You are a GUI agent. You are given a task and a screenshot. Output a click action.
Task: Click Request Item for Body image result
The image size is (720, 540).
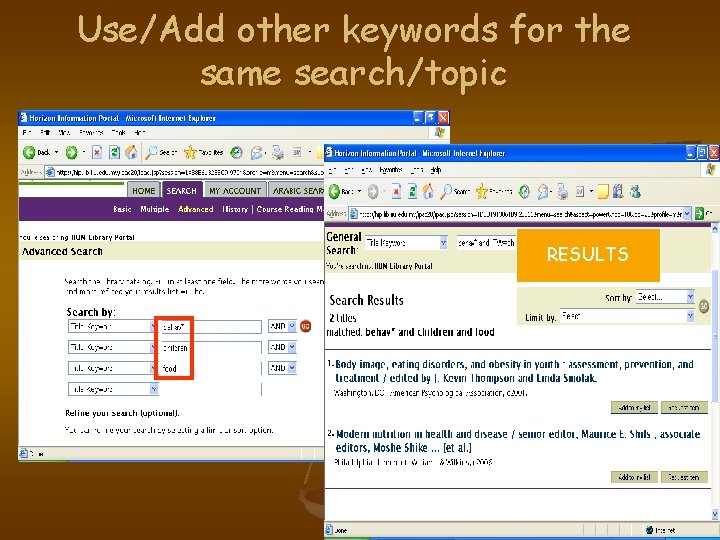pos(684,407)
